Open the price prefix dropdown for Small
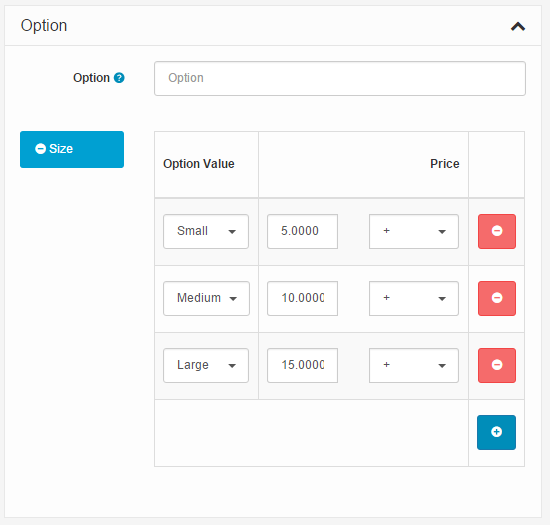This screenshot has width=550, height=525. 414,231
